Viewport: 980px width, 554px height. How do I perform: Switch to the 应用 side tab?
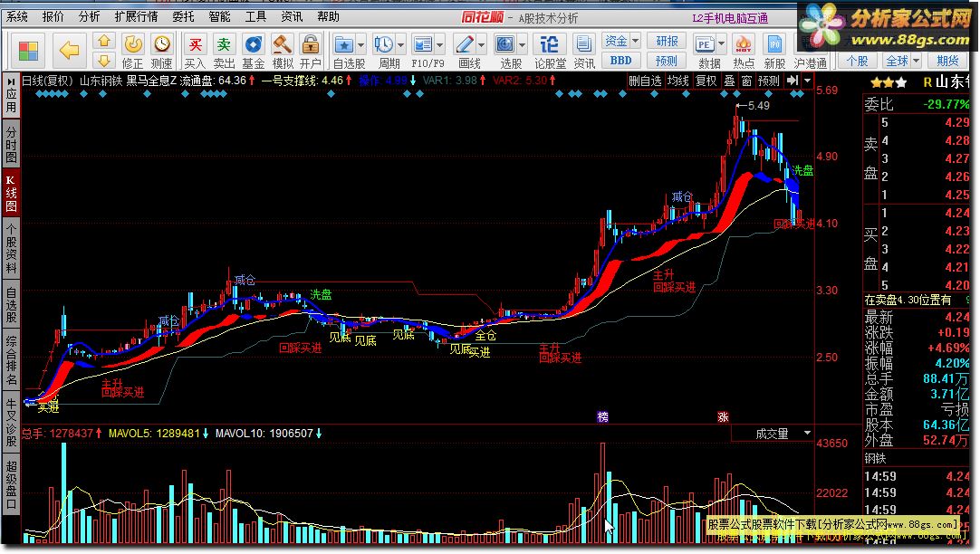(11, 95)
